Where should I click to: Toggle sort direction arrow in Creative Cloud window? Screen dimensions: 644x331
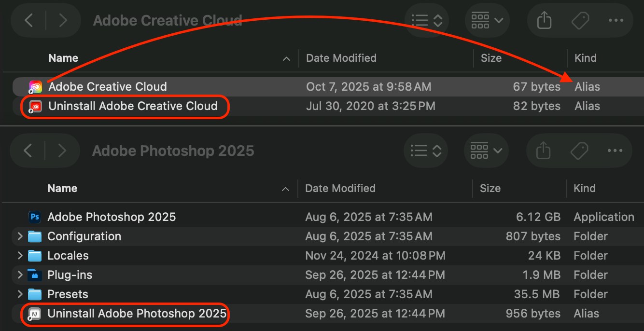pos(286,59)
